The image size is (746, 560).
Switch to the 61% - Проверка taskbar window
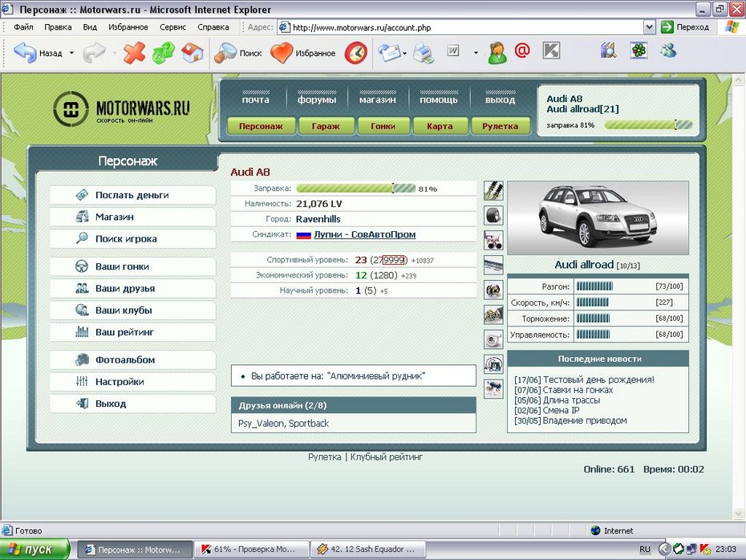[252, 550]
